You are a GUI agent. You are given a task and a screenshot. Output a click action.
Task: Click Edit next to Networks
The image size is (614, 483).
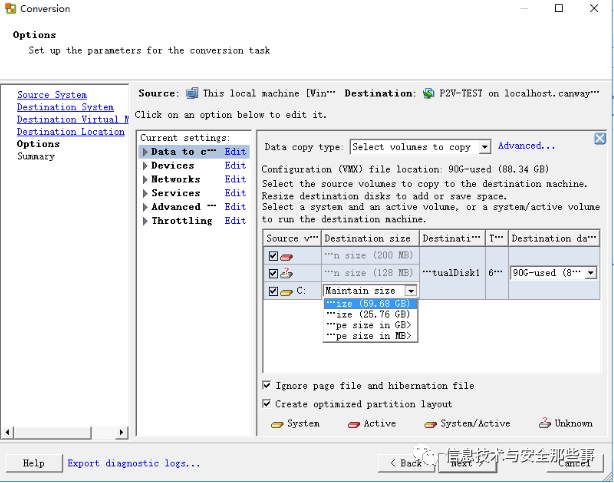click(235, 179)
